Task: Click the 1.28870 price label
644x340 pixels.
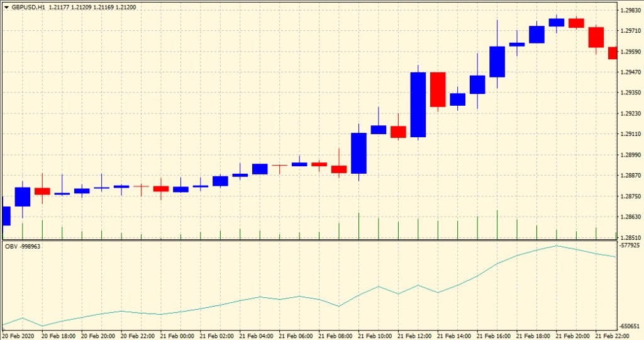Action: 630,176
